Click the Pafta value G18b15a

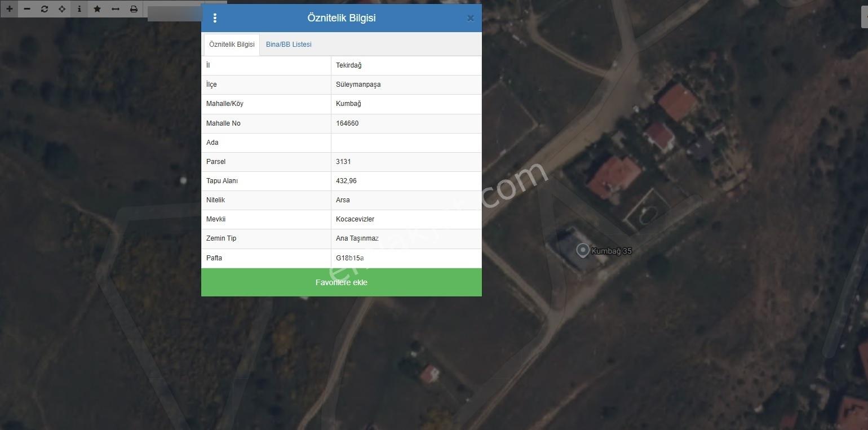click(x=350, y=258)
